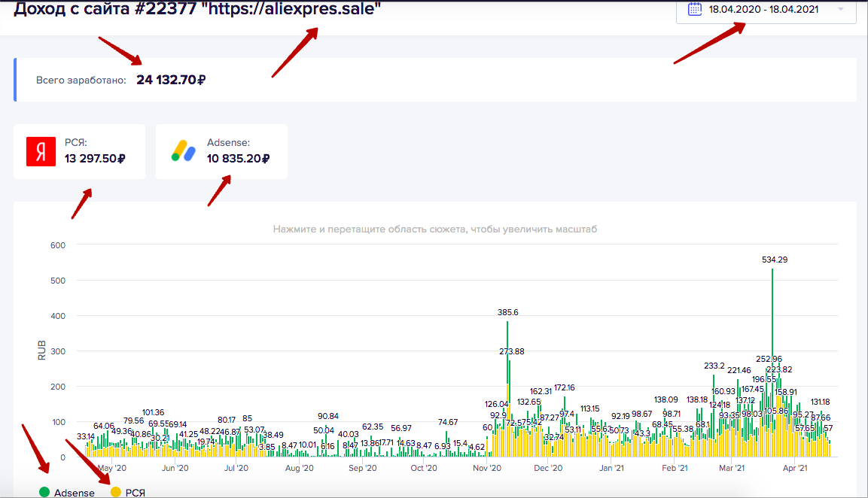
Task: Click the 534.29 peak bar in chart
Action: (772, 363)
